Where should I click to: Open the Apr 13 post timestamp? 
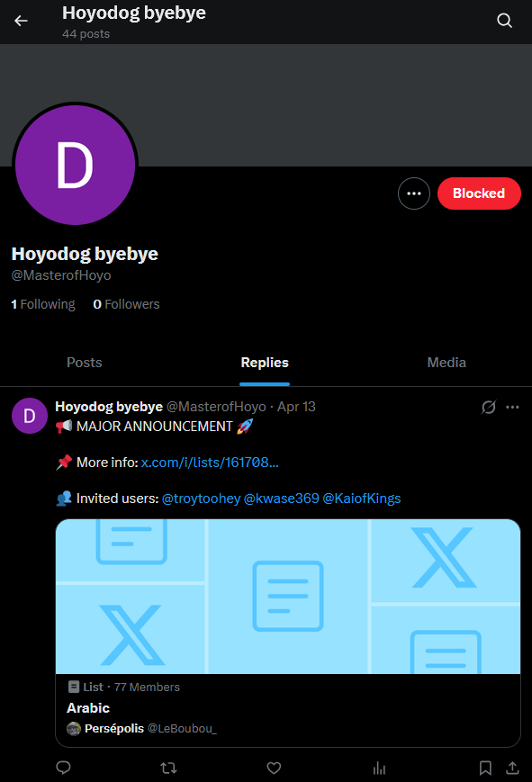coord(296,407)
